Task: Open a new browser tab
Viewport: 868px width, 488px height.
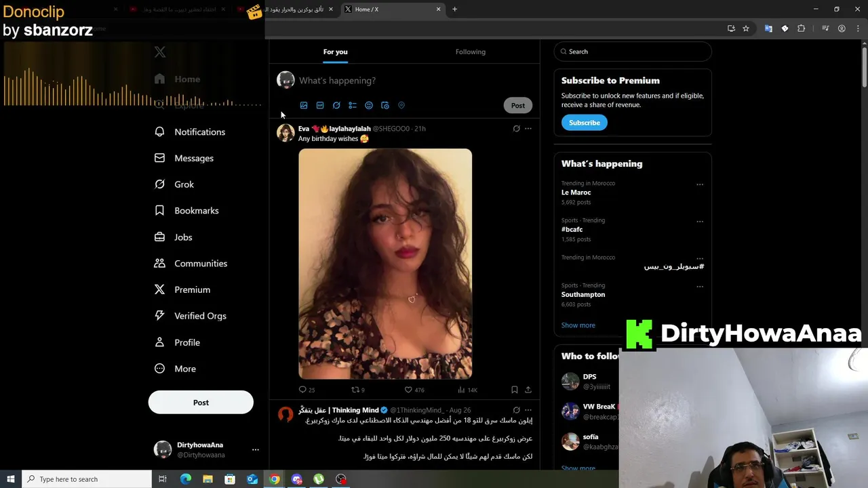Action: (x=454, y=9)
